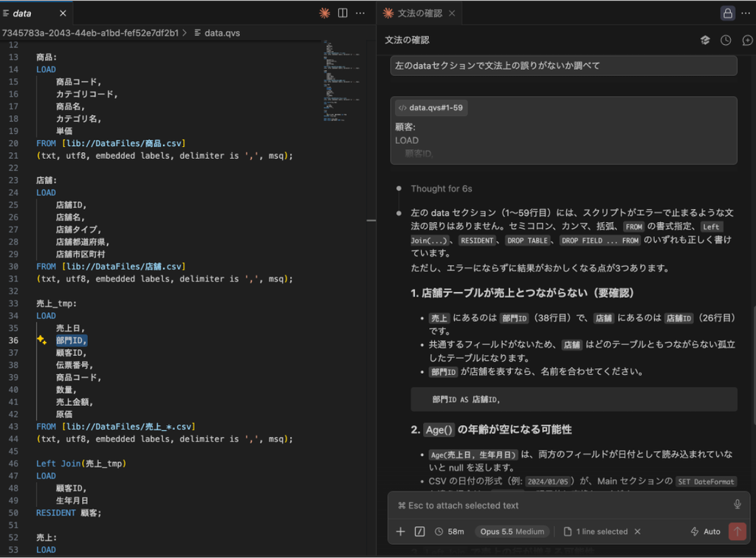The height and width of the screenshot is (558, 756).
Task: Click the microphone voice input icon
Action: pyautogui.click(x=738, y=505)
